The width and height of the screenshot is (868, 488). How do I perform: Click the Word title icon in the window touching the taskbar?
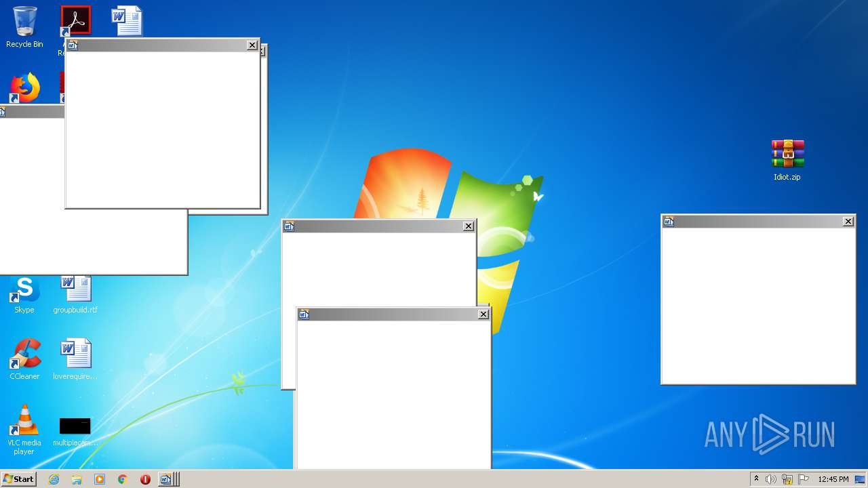pos(304,314)
